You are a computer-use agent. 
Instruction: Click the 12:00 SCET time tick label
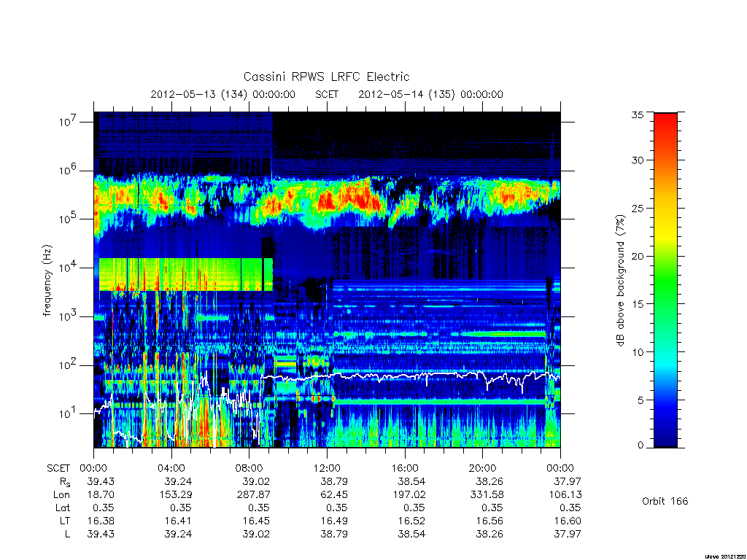pyautogui.click(x=327, y=468)
